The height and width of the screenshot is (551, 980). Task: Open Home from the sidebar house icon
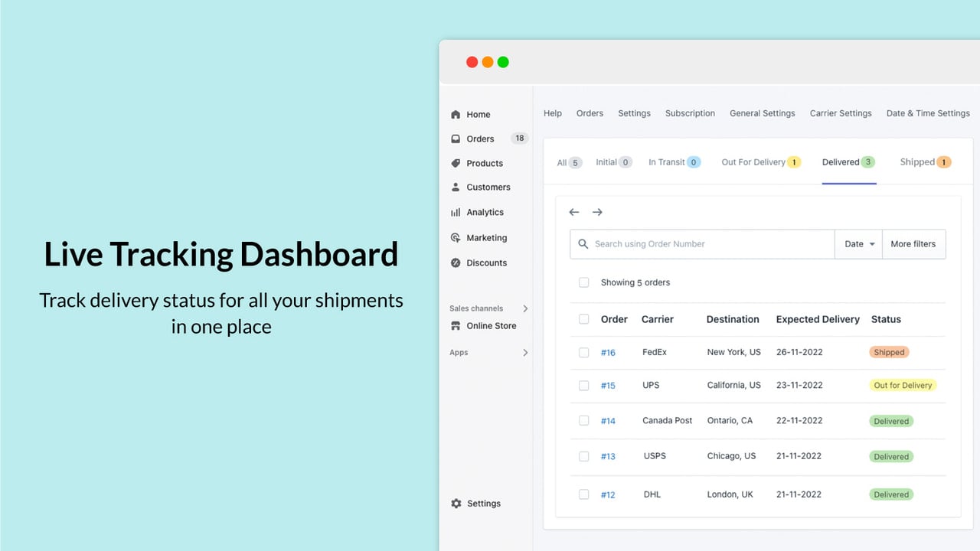(x=456, y=114)
